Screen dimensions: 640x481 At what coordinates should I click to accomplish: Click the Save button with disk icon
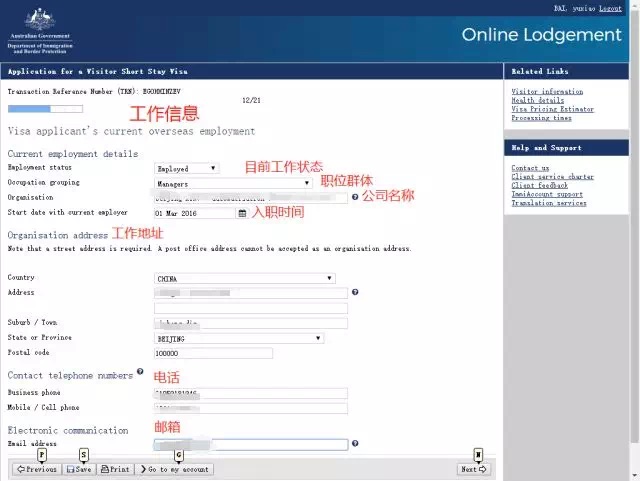(79, 469)
